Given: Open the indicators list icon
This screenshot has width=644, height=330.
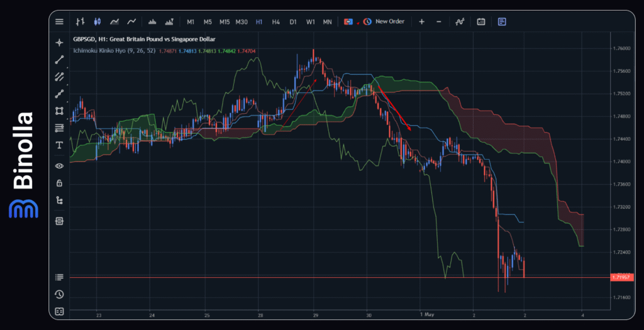Looking at the screenshot, I should tap(460, 21).
